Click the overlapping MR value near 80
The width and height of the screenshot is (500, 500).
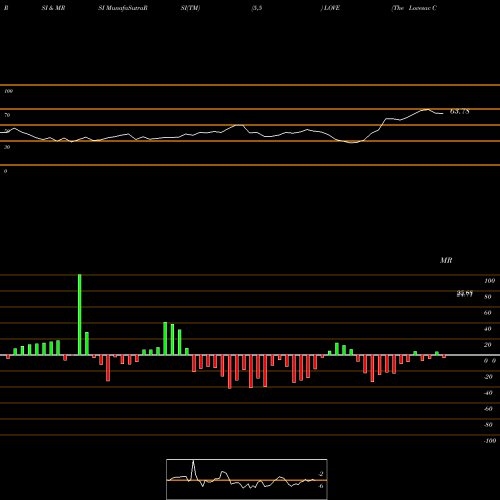(x=465, y=294)
